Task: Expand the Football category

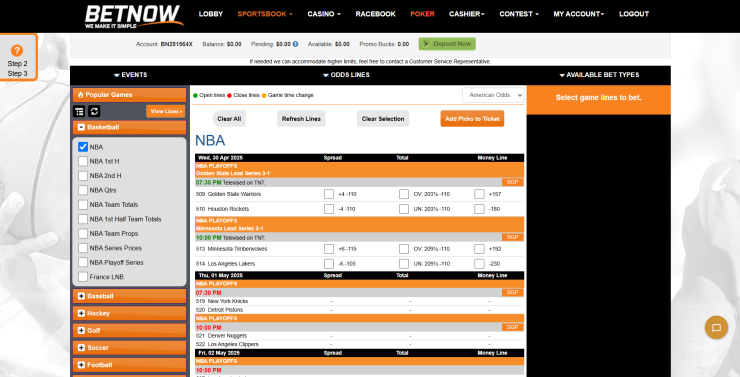Action: coord(129,365)
